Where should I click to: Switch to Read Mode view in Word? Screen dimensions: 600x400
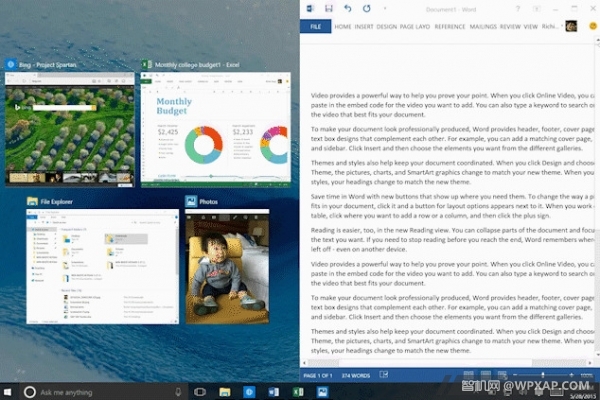pyautogui.click(x=468, y=375)
